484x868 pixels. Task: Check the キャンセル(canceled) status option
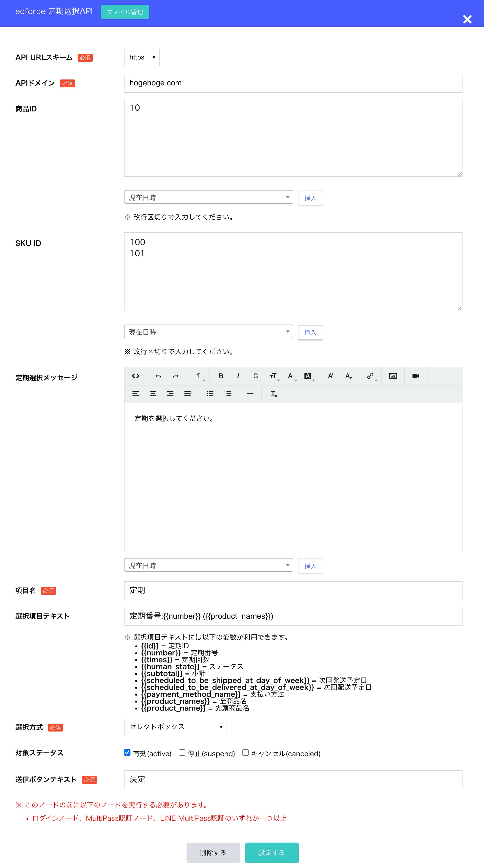tap(246, 753)
